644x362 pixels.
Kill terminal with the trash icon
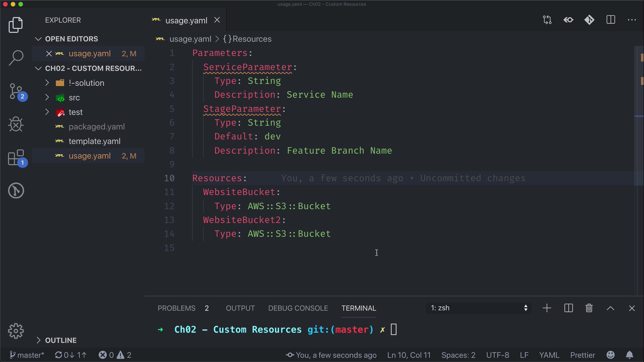click(589, 308)
